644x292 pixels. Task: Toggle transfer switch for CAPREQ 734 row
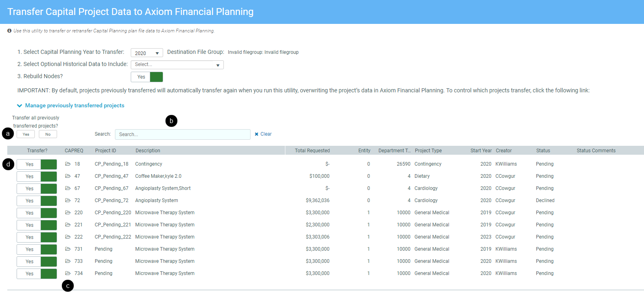pos(37,273)
